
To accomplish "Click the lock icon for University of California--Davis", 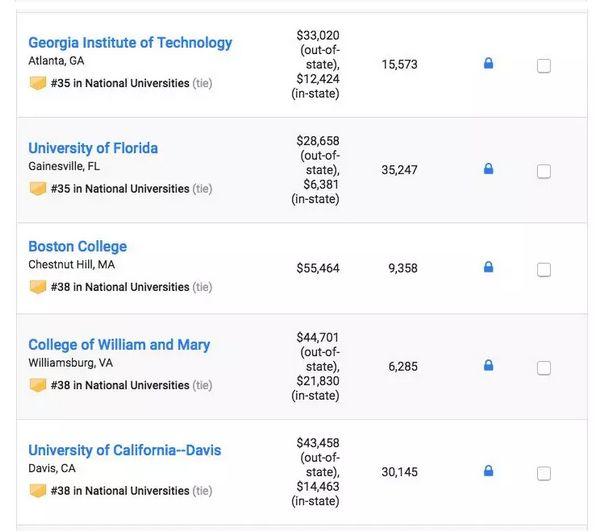I will click(488, 470).
